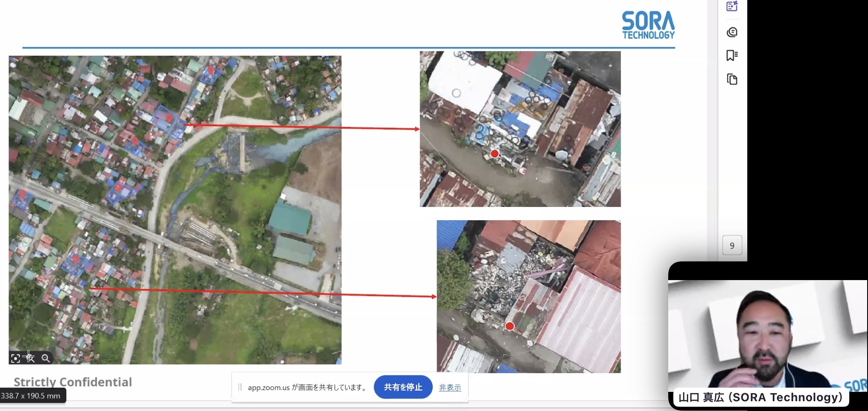This screenshot has width=868, height=411.
Task: Click the red dot in lower closeup image
Action: tap(510, 326)
